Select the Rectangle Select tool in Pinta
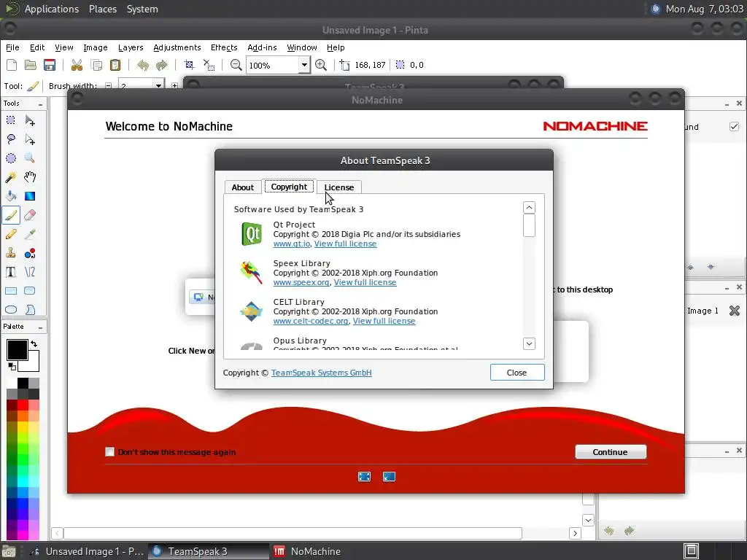This screenshot has width=747, height=560. 10,120
